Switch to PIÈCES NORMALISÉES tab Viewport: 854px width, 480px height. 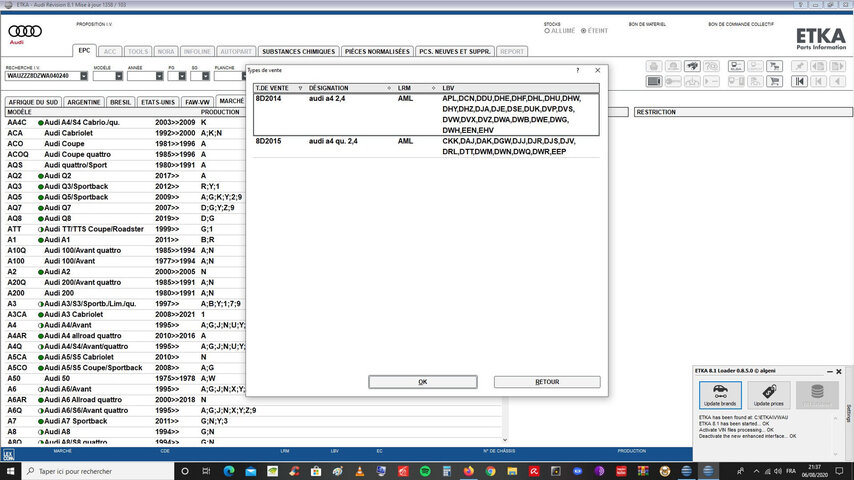pos(377,52)
